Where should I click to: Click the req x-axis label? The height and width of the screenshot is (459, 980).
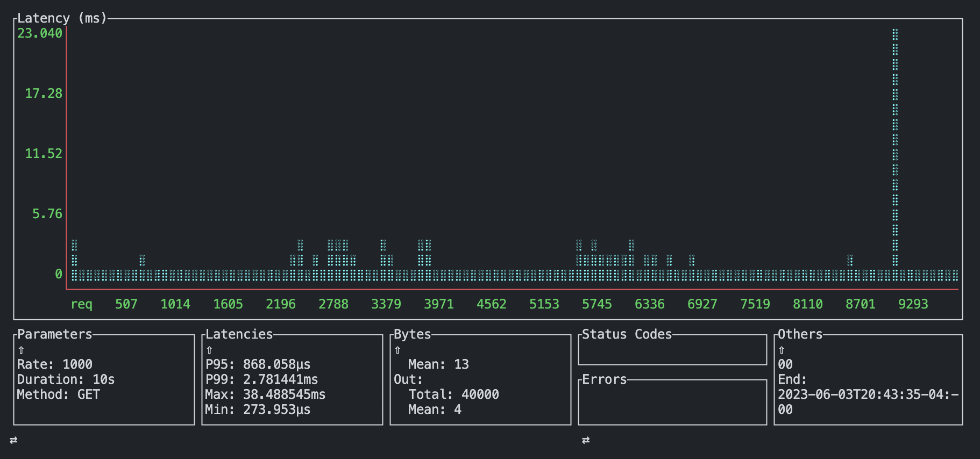(x=82, y=304)
